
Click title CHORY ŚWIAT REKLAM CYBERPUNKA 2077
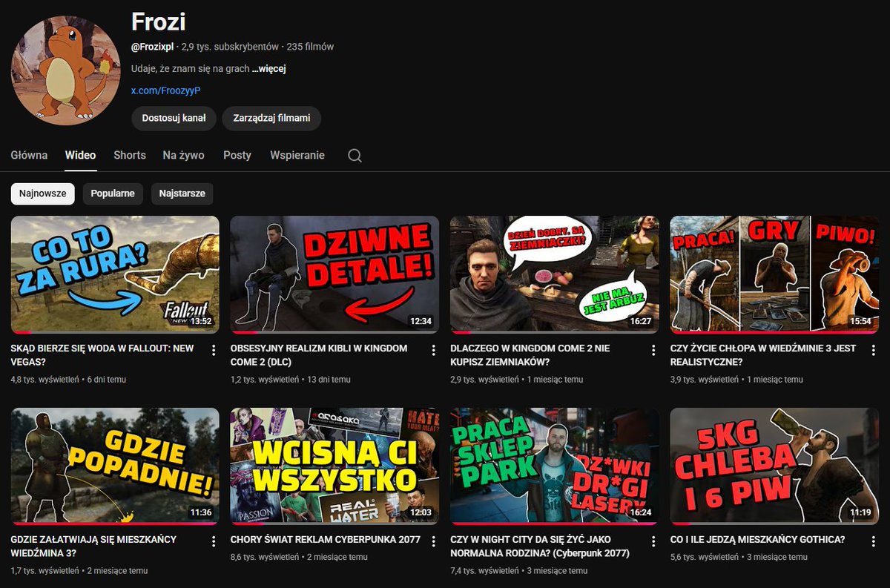click(325, 540)
